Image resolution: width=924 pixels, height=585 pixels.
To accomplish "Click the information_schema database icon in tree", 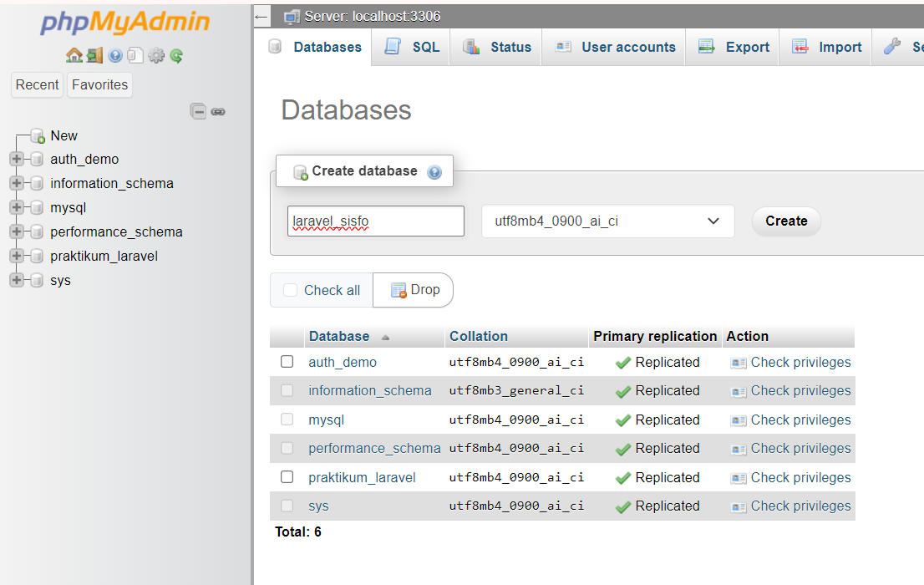I will tap(37, 183).
